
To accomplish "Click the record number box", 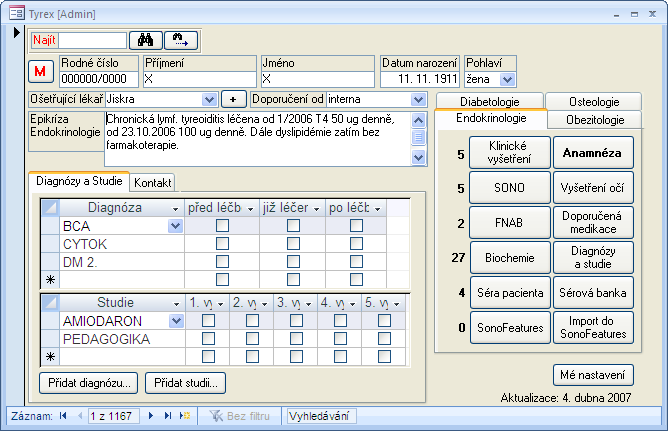I will coord(114,416).
